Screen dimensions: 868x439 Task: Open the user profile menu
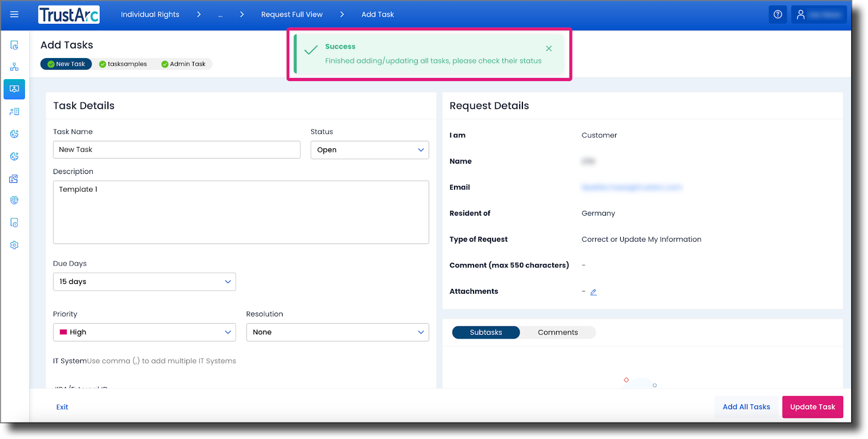click(819, 15)
